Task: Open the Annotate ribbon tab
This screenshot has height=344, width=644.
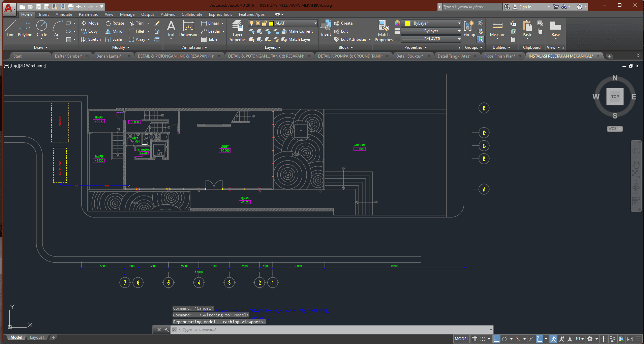Action: pyautogui.click(x=64, y=14)
